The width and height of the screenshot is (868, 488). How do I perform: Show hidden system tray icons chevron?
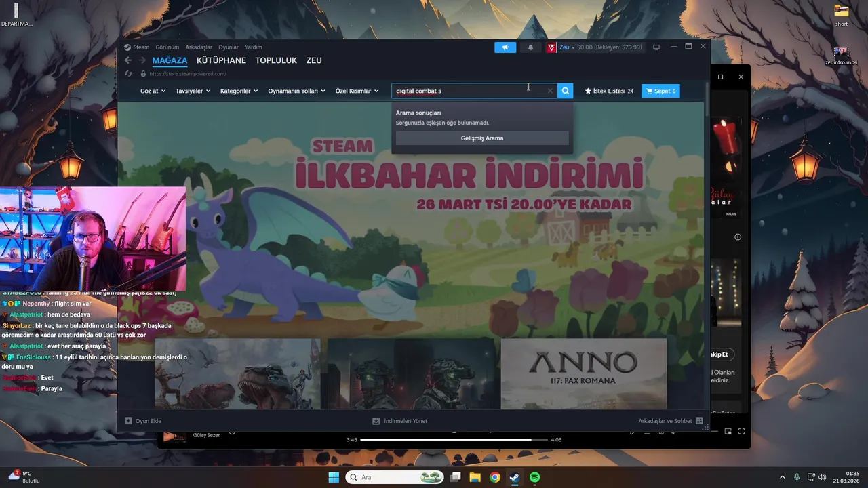click(782, 477)
